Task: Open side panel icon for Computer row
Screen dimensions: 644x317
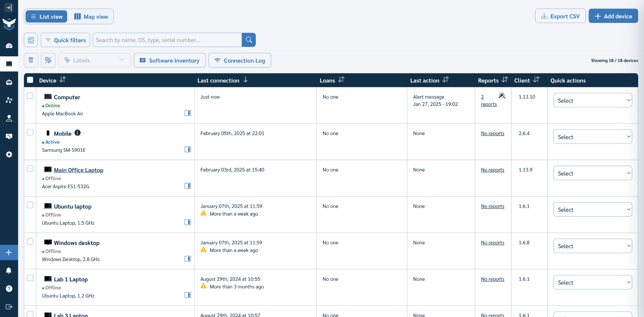Action: [x=187, y=113]
